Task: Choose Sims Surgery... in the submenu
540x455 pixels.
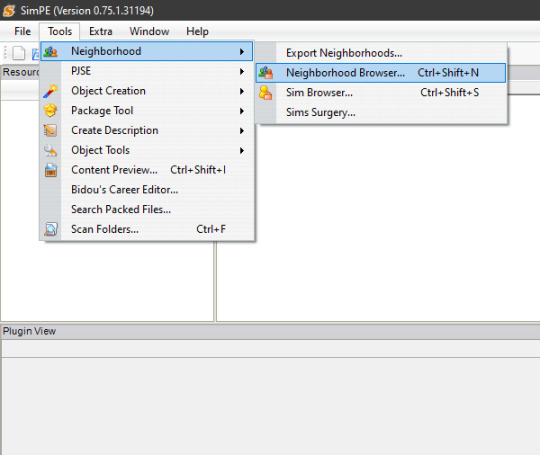Action: coord(381,112)
